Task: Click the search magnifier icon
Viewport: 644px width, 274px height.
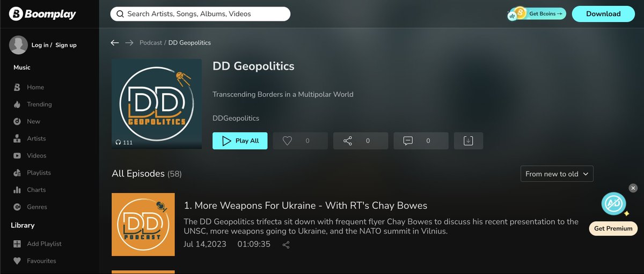Action: point(120,14)
